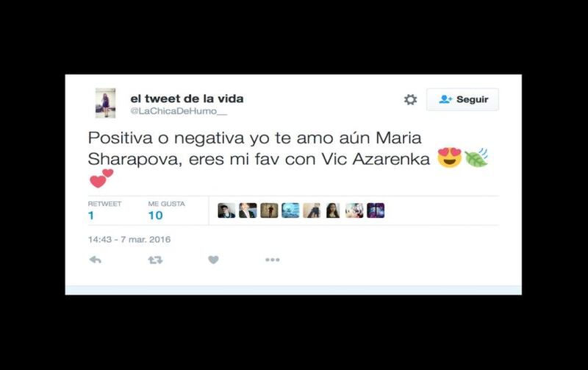Image resolution: width=588 pixels, height=370 pixels.
Task: Open the gear settings dropdown
Action: [x=410, y=99]
